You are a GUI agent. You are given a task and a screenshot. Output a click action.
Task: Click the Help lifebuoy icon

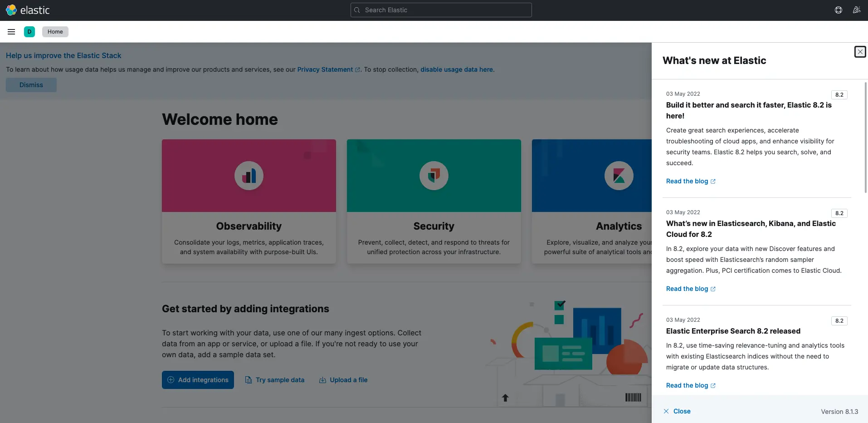(838, 10)
